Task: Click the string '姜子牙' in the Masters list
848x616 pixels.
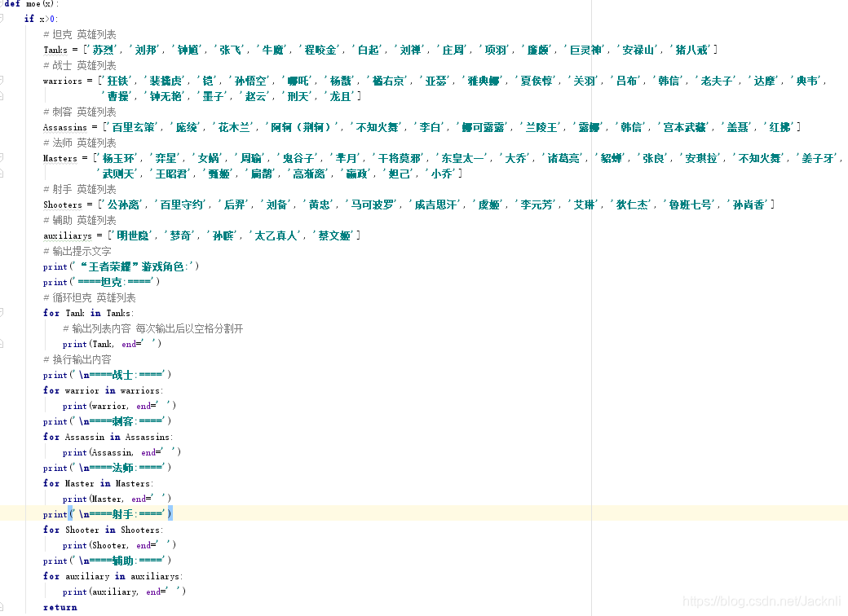Action: pos(819,158)
